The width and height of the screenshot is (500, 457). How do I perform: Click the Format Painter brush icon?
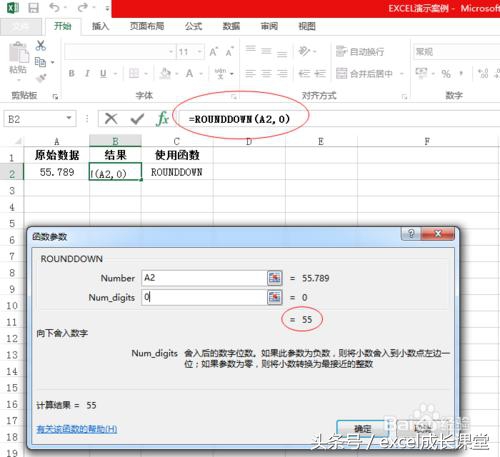click(41, 78)
